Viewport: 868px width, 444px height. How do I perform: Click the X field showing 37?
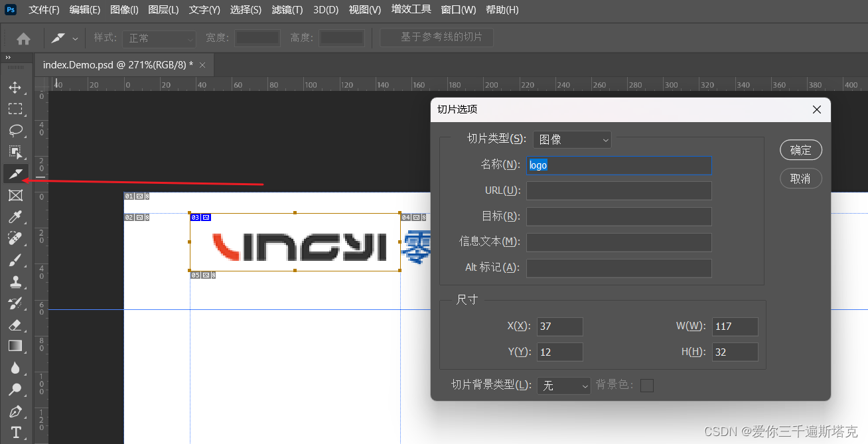click(560, 327)
